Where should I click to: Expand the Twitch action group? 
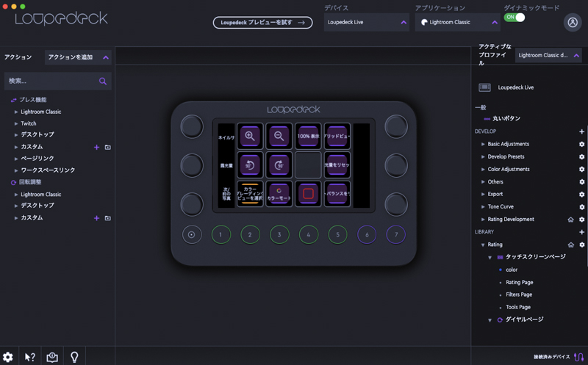pos(16,123)
